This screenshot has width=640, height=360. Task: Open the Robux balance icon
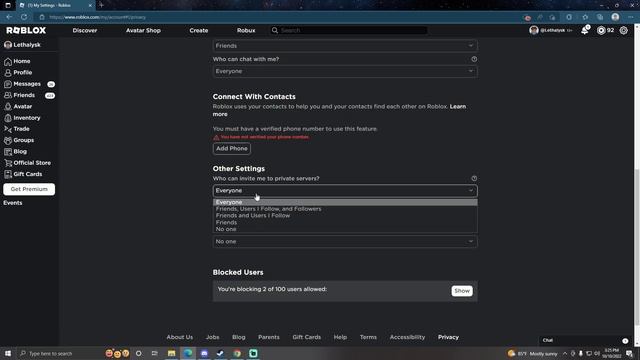(x=601, y=31)
